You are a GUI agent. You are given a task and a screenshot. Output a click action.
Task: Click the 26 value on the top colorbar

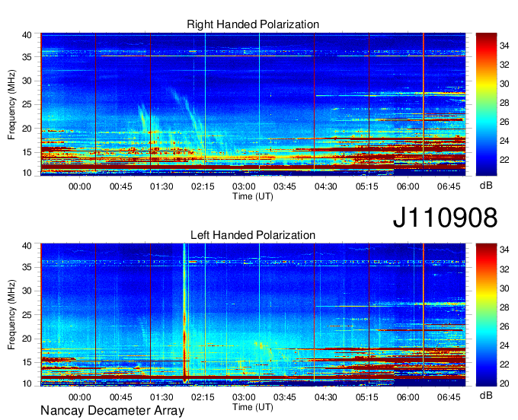tap(504, 122)
